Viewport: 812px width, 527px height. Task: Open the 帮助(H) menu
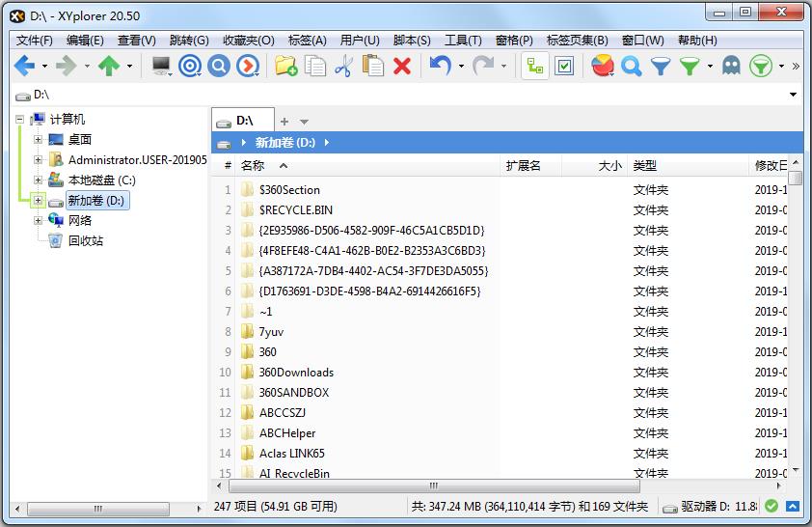click(x=697, y=41)
